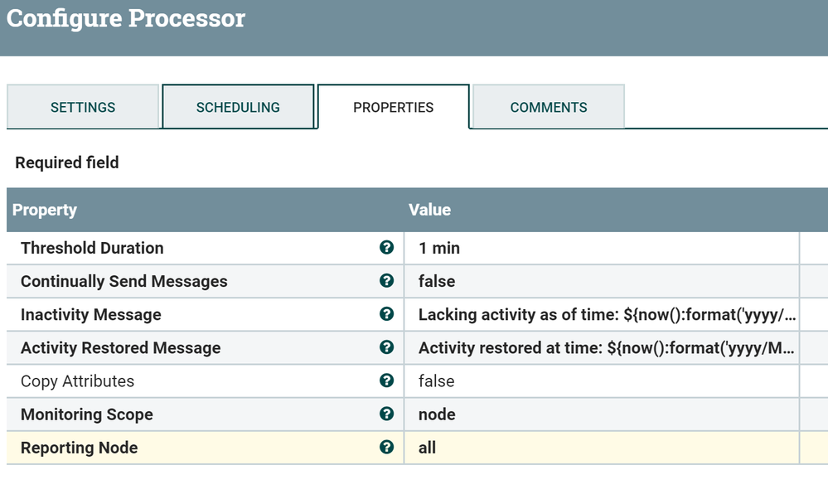Image resolution: width=828 pixels, height=504 pixels.
Task: Switch to the SETTINGS tab
Action: (82, 107)
